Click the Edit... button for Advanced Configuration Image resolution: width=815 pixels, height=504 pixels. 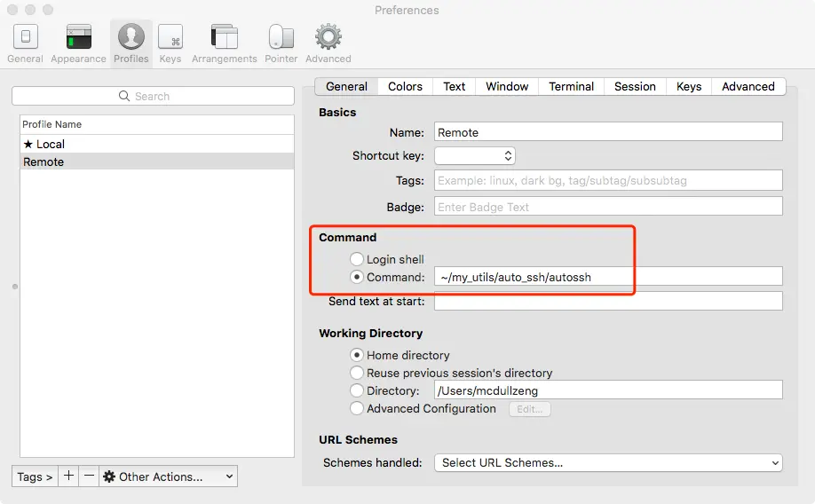530,409
